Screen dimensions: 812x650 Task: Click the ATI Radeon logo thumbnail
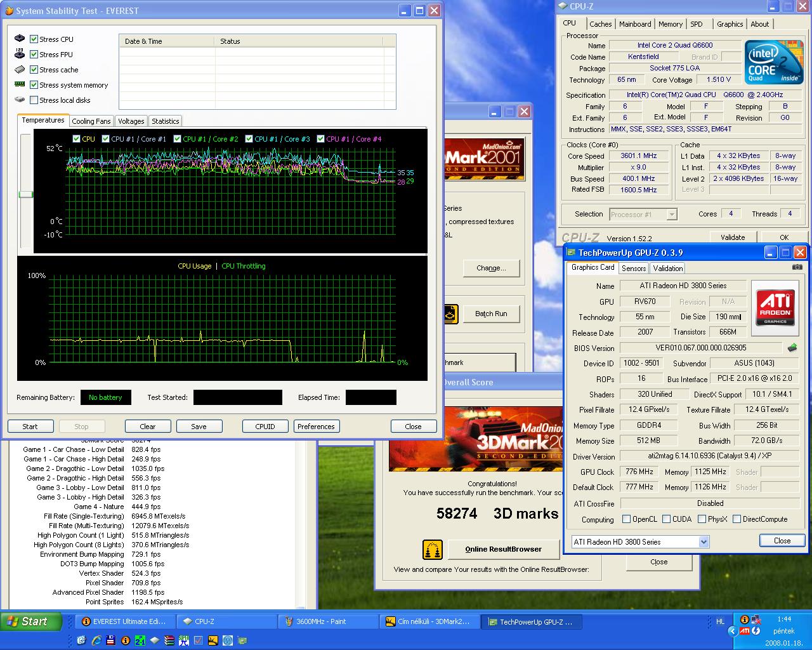tap(775, 303)
